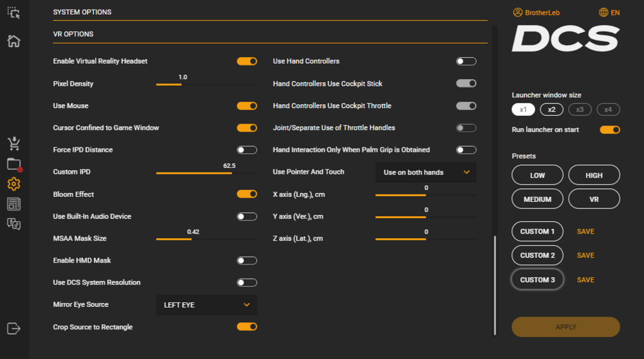Go to the Home page icon
The height and width of the screenshot is (359, 644).
14,41
